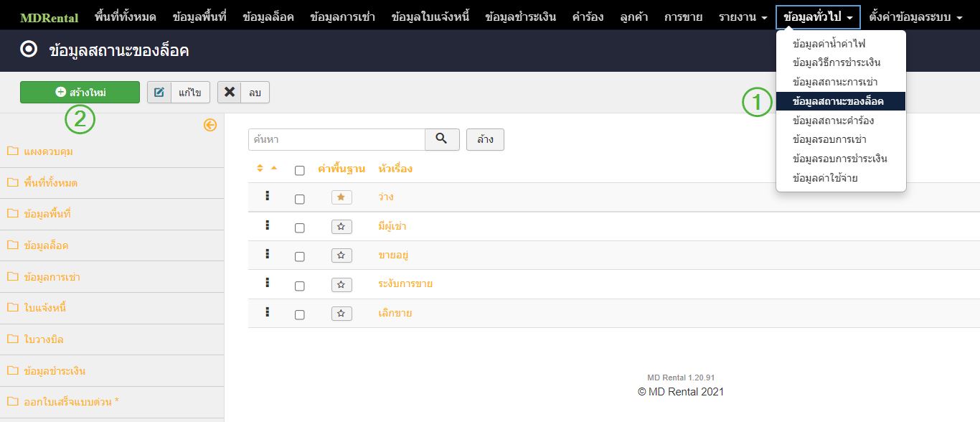Select ข้อมูลสถานะการเช่า menu entry
The width and height of the screenshot is (980, 422).
pyautogui.click(x=841, y=82)
